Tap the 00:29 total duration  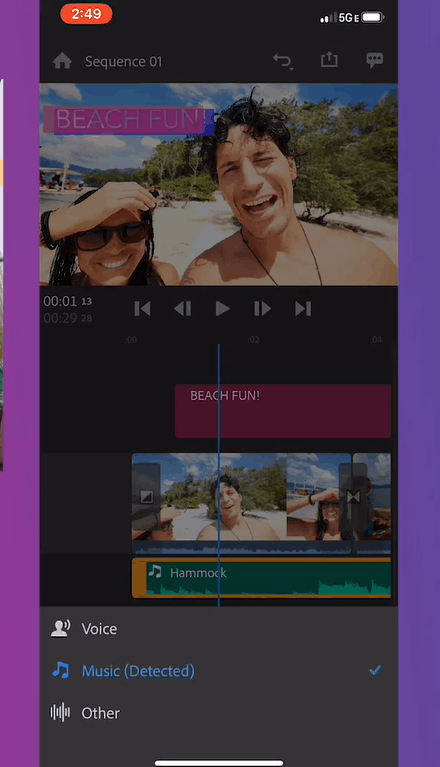(67, 318)
